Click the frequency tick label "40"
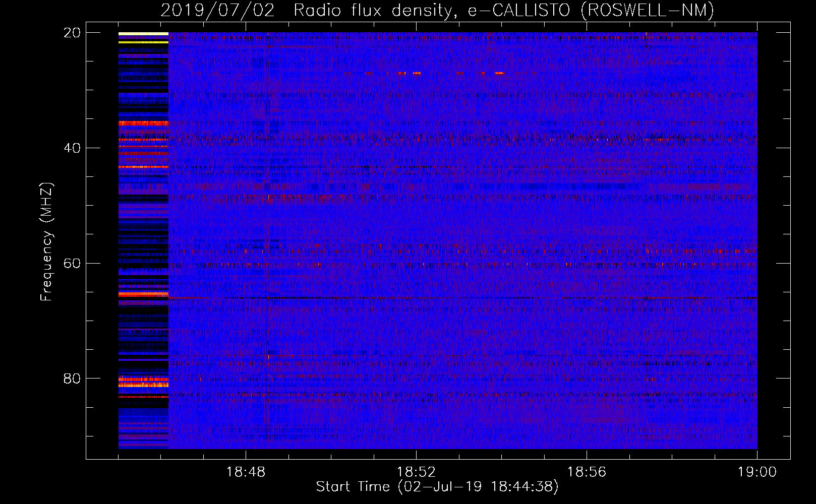 [72, 148]
